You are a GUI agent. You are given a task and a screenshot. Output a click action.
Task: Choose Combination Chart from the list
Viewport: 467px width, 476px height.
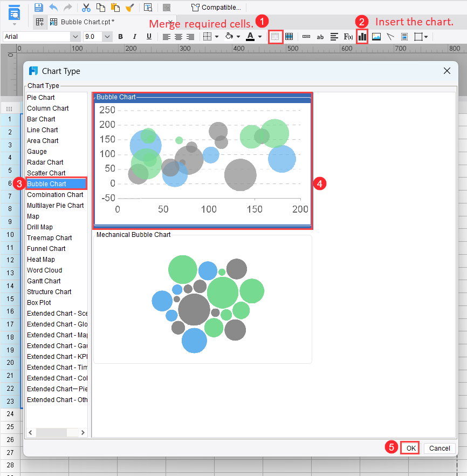[55, 195]
